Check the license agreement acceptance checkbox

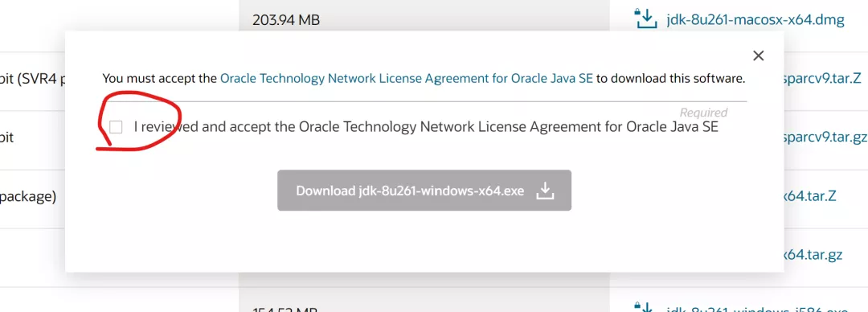click(x=116, y=128)
